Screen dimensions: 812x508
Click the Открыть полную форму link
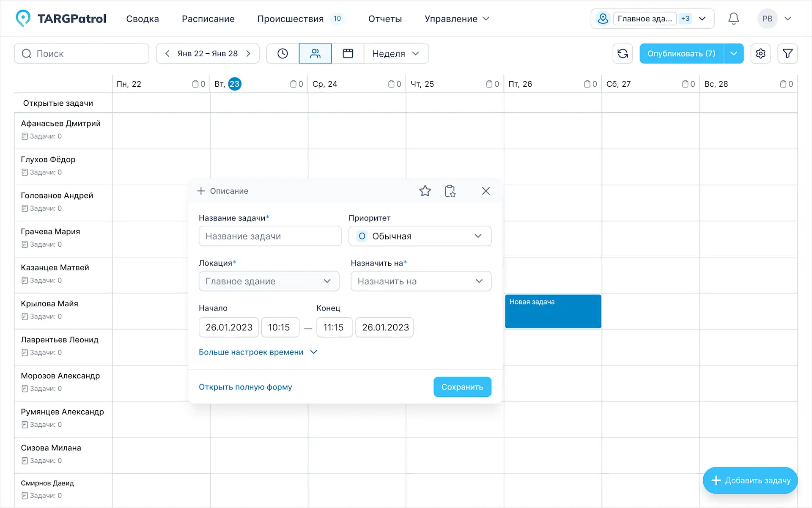245,387
